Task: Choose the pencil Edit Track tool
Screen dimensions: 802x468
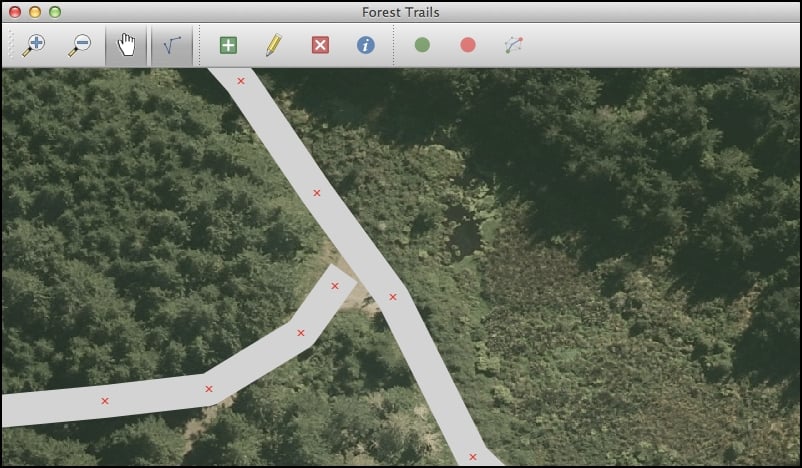Action: click(x=274, y=45)
